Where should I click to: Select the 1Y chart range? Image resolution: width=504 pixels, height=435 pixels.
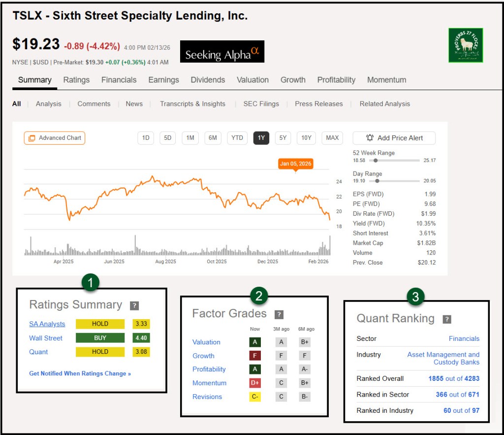click(261, 138)
